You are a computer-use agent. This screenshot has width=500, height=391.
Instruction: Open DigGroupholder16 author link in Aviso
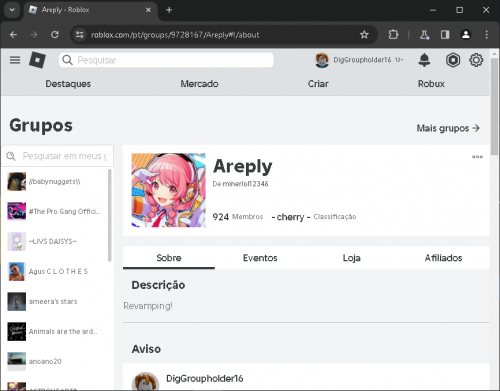[x=205, y=378]
